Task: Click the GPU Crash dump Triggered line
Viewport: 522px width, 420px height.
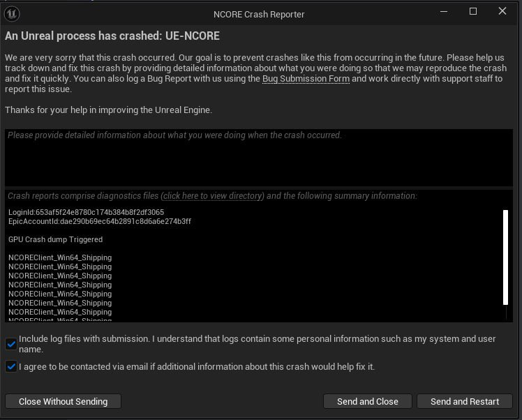Action: pos(55,239)
